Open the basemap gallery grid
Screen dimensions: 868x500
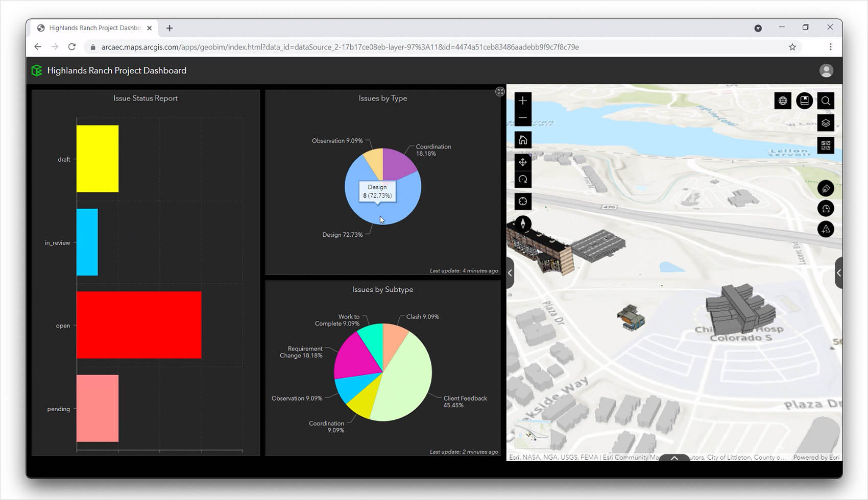(x=826, y=145)
